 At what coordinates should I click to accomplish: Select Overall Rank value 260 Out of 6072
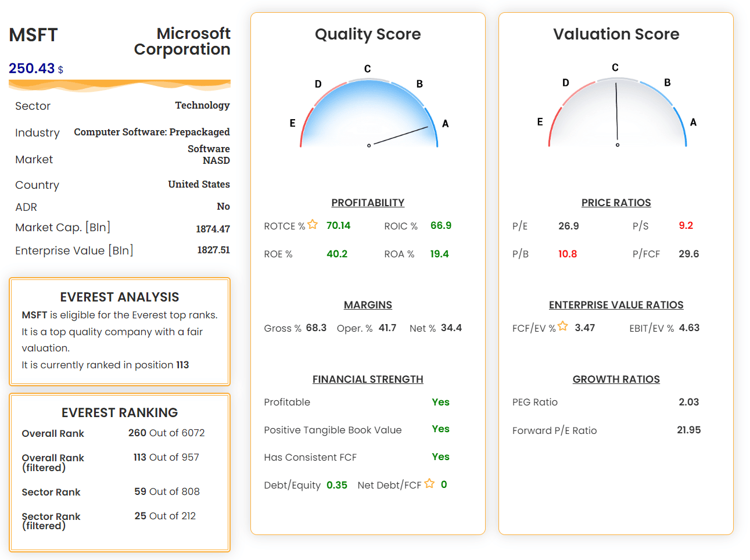[167, 433]
